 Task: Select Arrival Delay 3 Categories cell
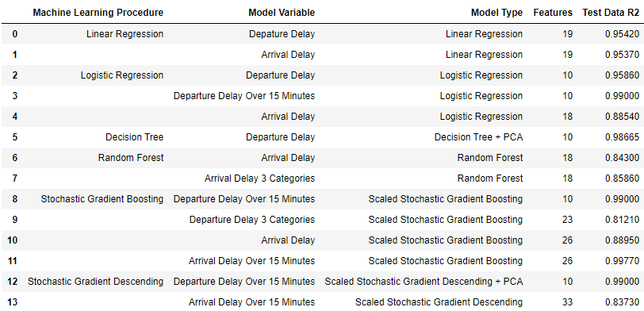point(259,179)
